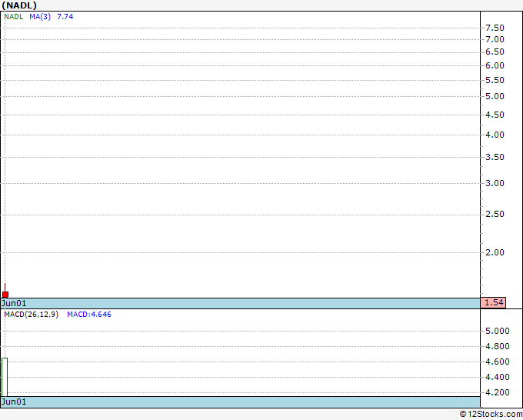Click the pink 1.54 price tag
Viewport: 523px width, 420px height.
click(493, 302)
